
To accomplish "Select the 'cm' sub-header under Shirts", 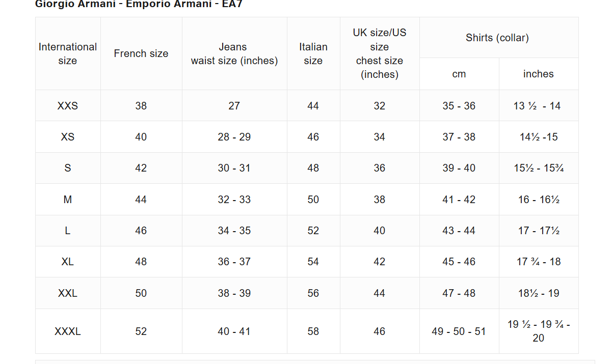I will tap(459, 74).
